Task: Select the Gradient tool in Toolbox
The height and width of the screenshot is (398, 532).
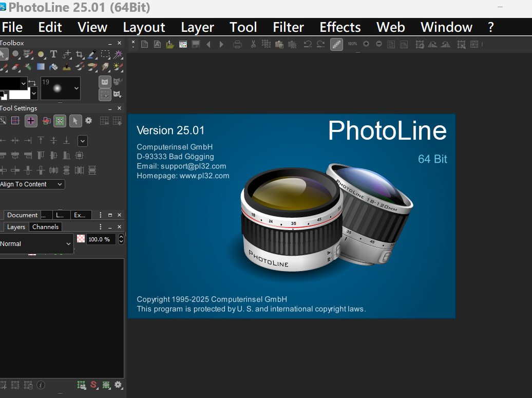Action: tap(41, 67)
